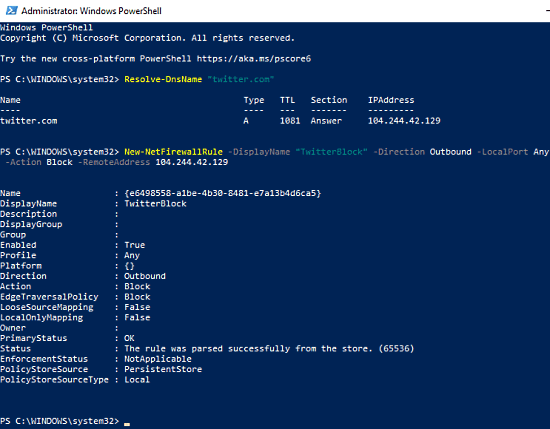Click the PrimaryStatus value OK
The height and width of the screenshot is (429, 550).
coord(129,338)
